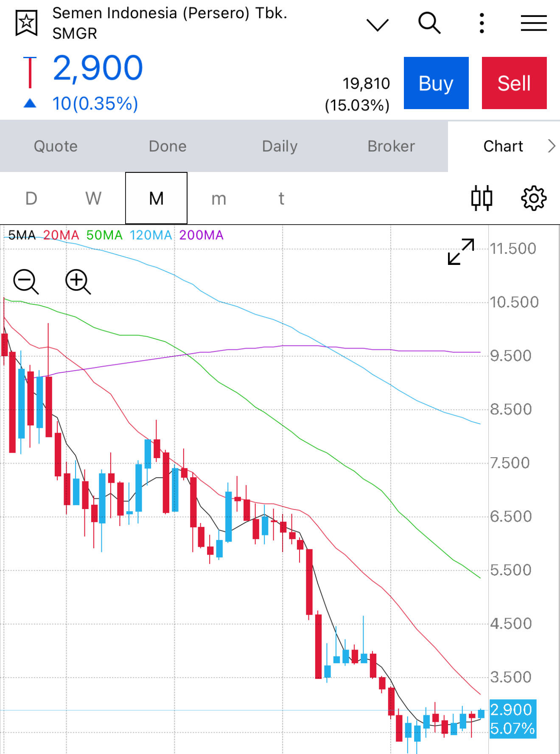Screen dimensions: 560x754
Task: Select minute m timeframe
Action: [x=218, y=198]
